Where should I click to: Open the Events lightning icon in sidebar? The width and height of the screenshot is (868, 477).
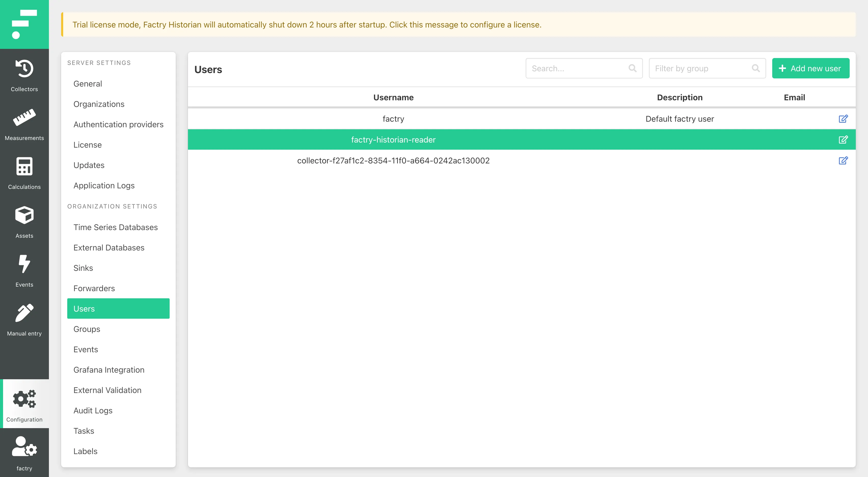click(24, 264)
